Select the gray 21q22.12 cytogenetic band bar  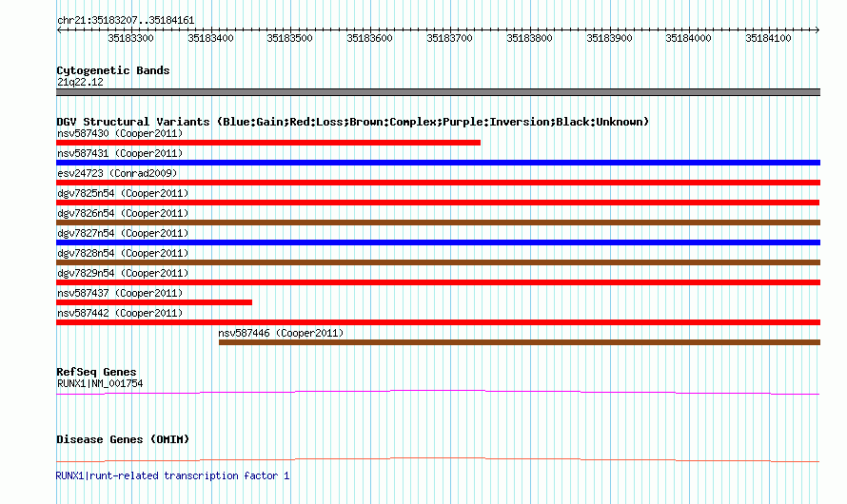tap(438, 92)
